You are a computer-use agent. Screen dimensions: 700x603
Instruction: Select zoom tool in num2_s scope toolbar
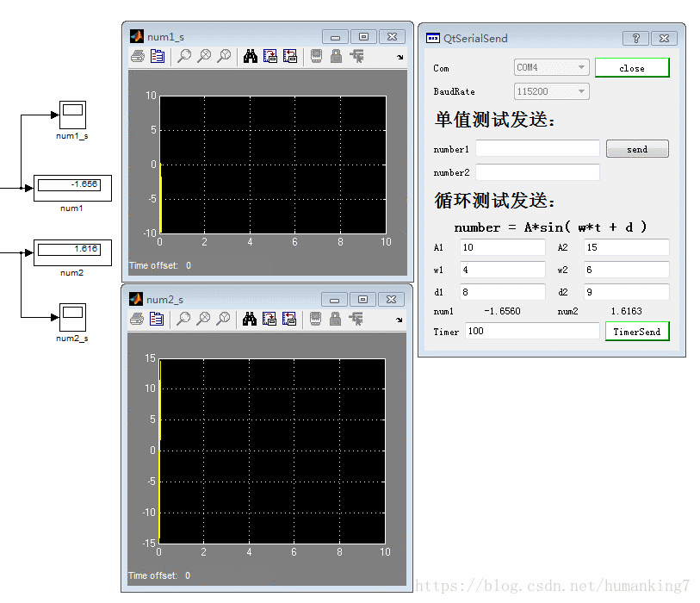pos(183,319)
